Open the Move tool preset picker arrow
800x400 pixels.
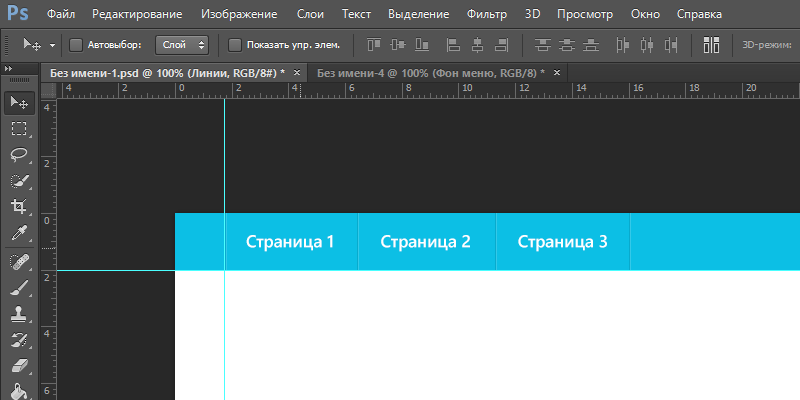pyautogui.click(x=52, y=45)
